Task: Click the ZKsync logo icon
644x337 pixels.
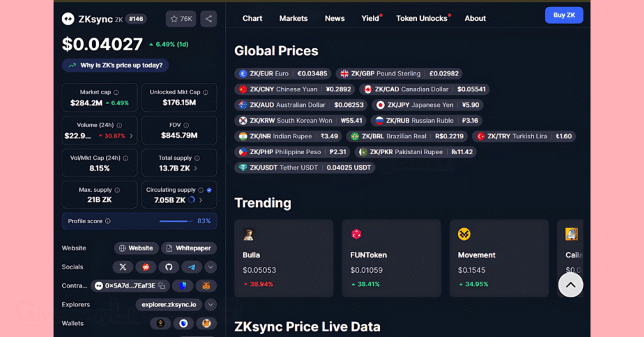Action: point(68,19)
